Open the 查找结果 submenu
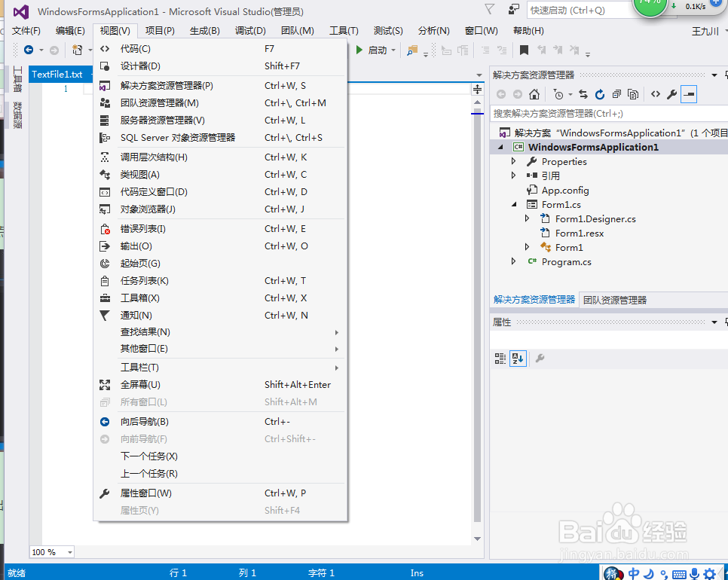Image resolution: width=728 pixels, height=580 pixels. tap(221, 332)
